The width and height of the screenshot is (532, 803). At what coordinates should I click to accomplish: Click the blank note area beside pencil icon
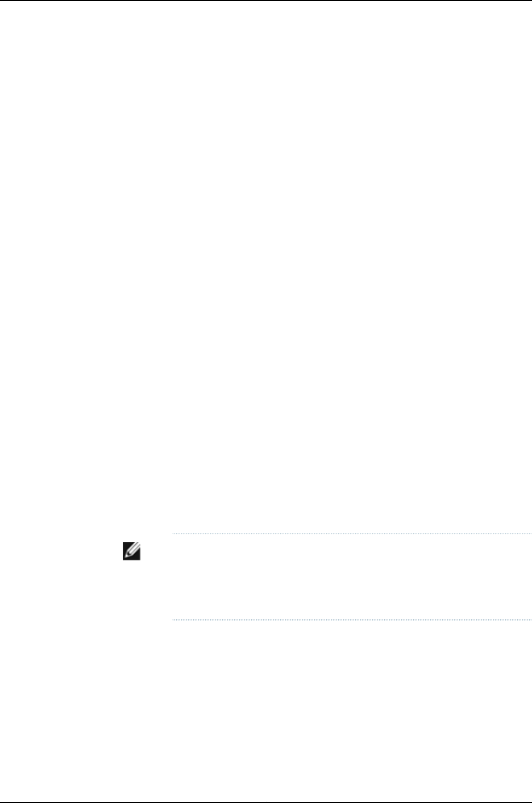[351, 577]
